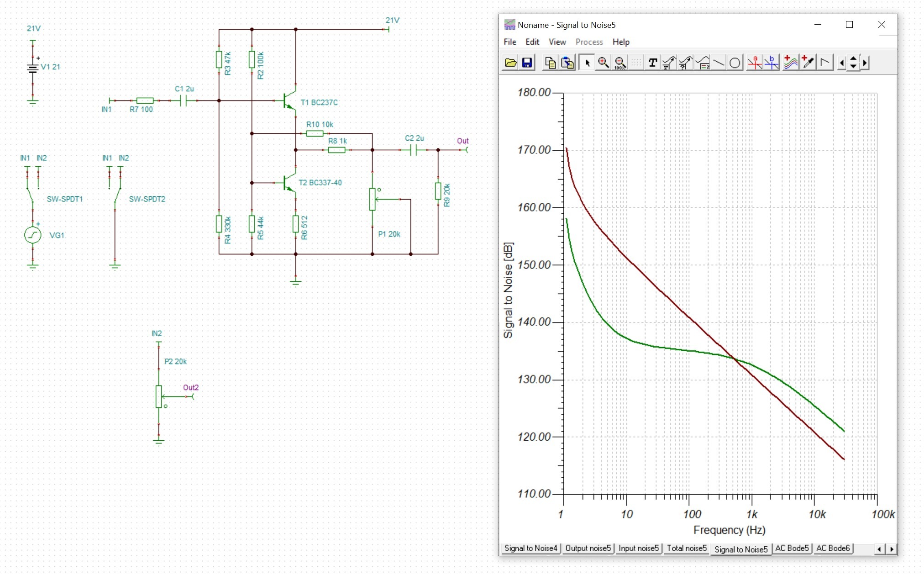Click the 'R3 47k' label
924x575 pixels.
point(228,63)
